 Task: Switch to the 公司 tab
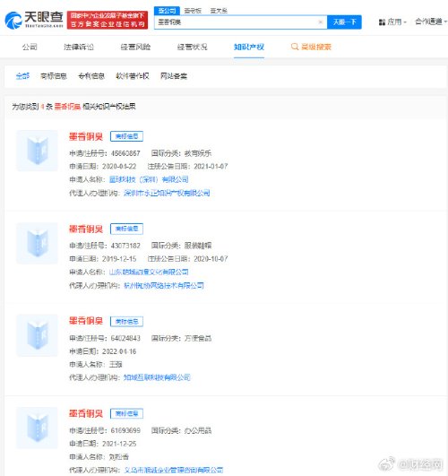30,47
